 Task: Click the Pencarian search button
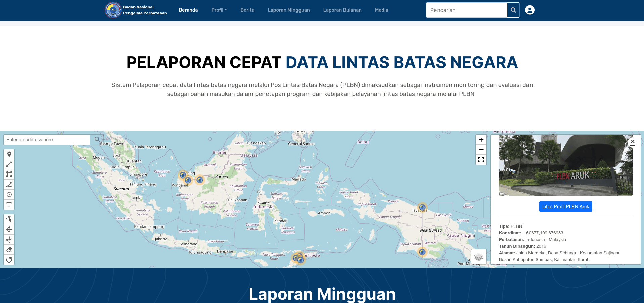(x=513, y=10)
